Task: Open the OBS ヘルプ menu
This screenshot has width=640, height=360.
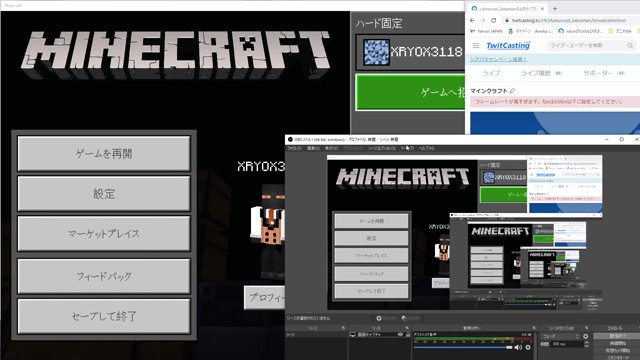Action: click(x=426, y=148)
